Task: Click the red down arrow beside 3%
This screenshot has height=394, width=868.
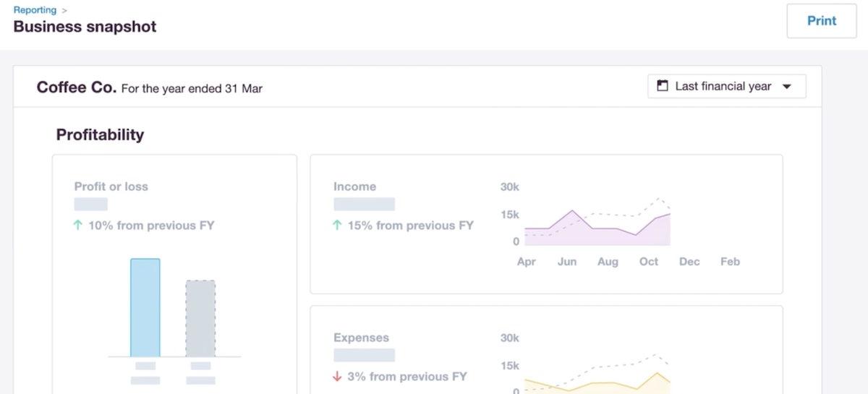Action: [337, 377]
